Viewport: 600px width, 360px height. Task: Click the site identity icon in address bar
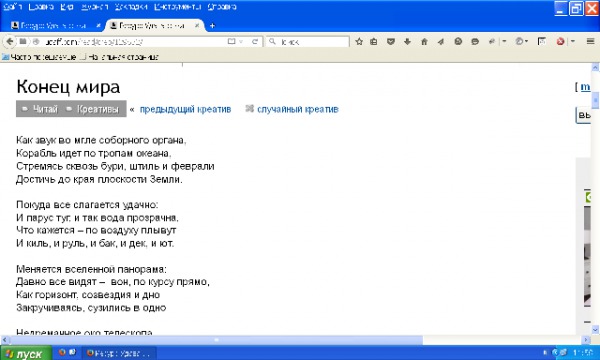tap(35, 41)
